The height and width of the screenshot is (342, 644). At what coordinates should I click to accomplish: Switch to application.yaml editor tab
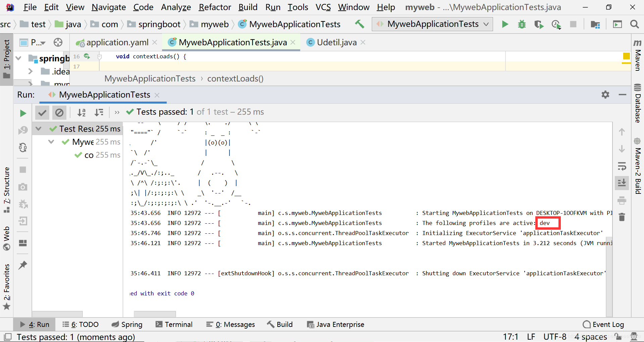coord(117,42)
